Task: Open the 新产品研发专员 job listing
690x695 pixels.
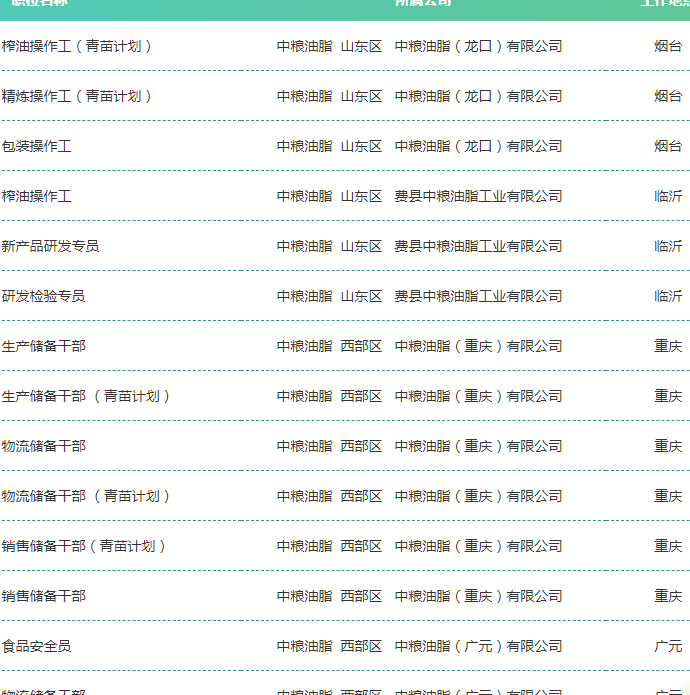Action: click(50, 246)
